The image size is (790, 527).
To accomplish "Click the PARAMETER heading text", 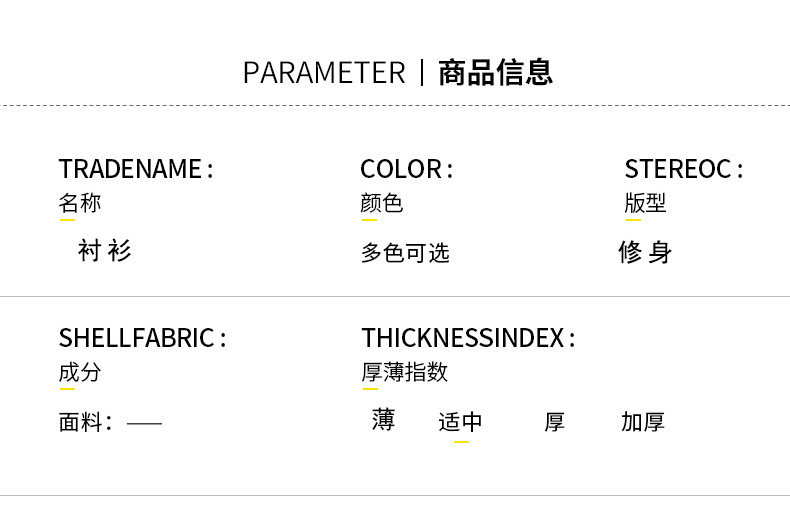I will pyautogui.click(x=324, y=73).
